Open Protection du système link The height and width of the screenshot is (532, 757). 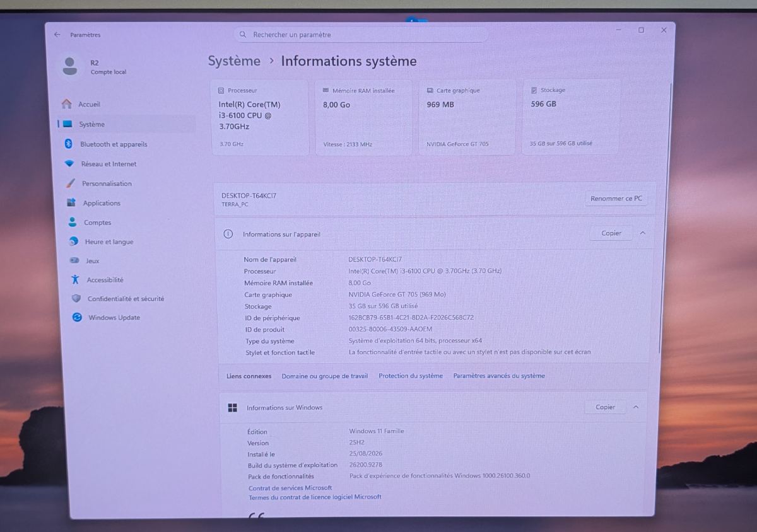click(x=411, y=376)
